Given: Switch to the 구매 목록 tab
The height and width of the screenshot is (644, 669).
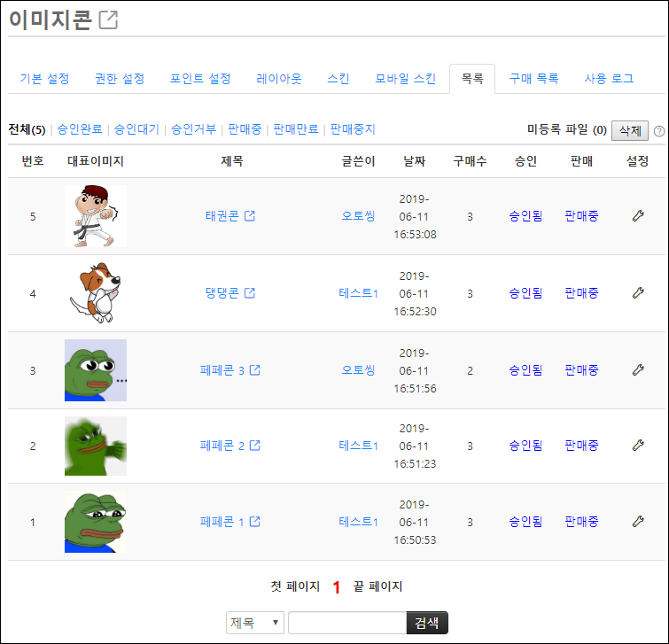Looking at the screenshot, I should pyautogui.click(x=533, y=79).
